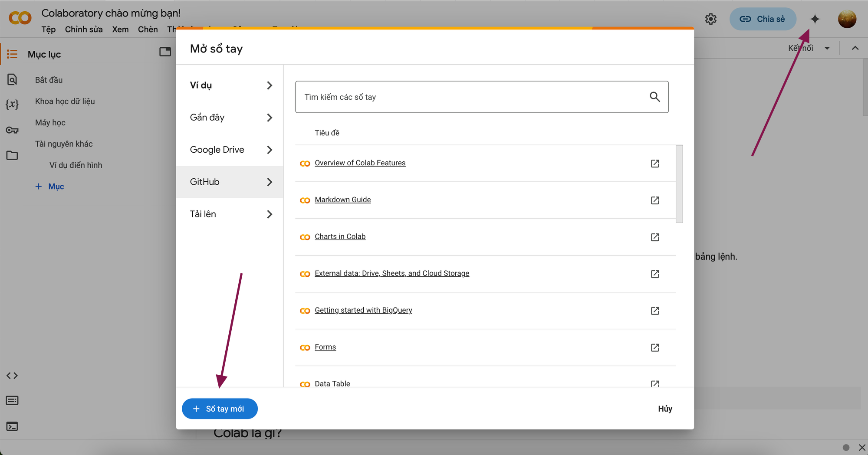Click the Colab logo icon
This screenshot has width=868, height=455.
pos(20,18)
